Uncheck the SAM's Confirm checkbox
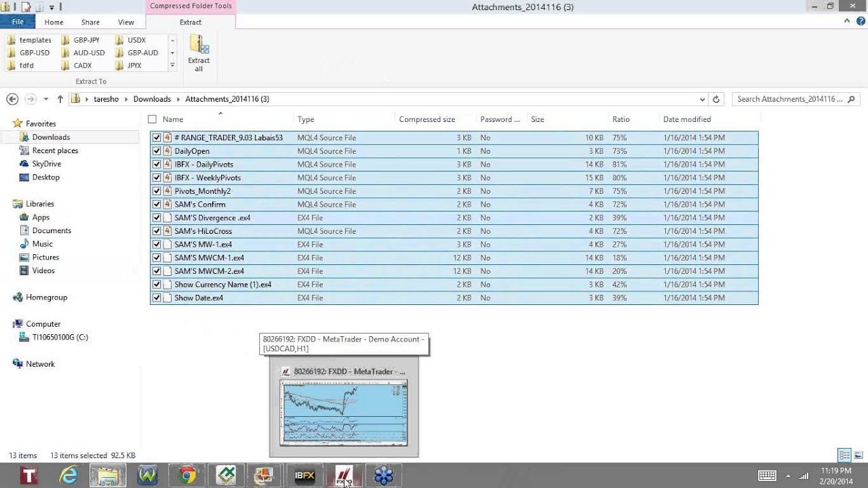 (157, 204)
